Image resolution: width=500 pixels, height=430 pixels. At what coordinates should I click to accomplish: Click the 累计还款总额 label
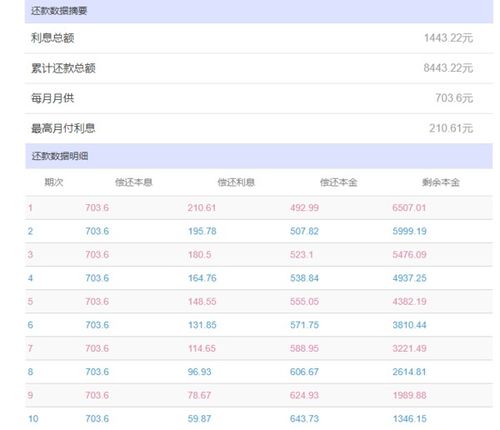pos(63,68)
